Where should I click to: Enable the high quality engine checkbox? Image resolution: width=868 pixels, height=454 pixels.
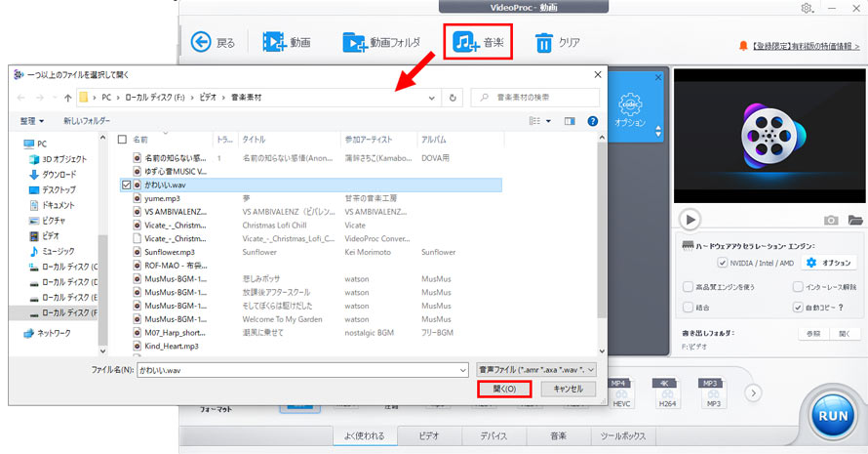tap(688, 287)
